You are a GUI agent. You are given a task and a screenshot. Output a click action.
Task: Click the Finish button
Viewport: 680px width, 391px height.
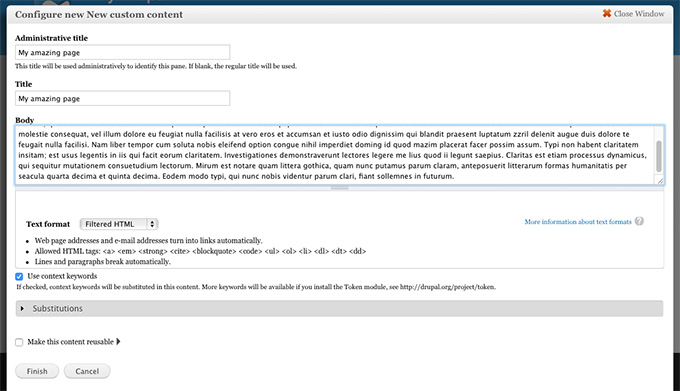(x=37, y=371)
